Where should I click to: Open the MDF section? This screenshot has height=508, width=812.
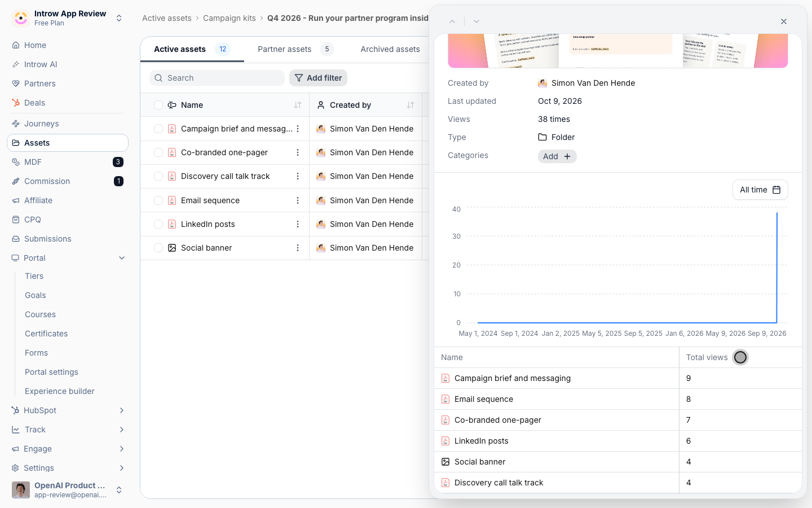pyautogui.click(x=68, y=162)
